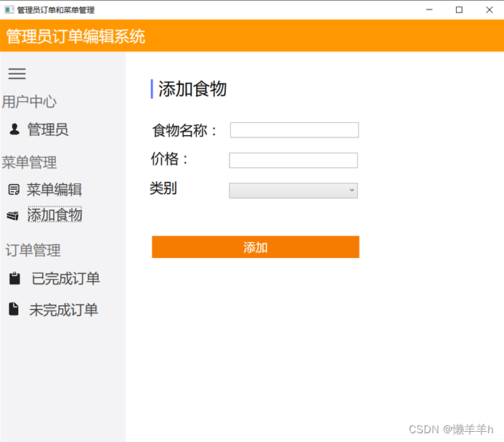Focus the 食物名称 input field

(x=294, y=130)
